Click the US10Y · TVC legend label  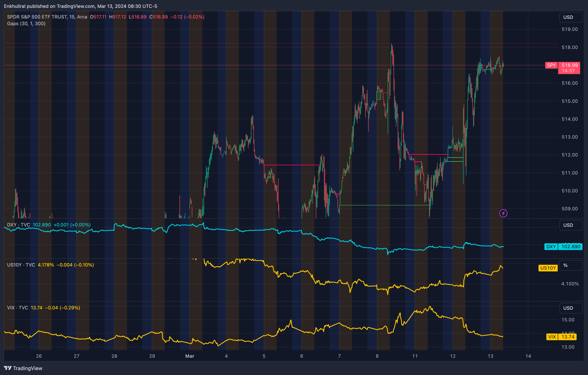[21, 265]
